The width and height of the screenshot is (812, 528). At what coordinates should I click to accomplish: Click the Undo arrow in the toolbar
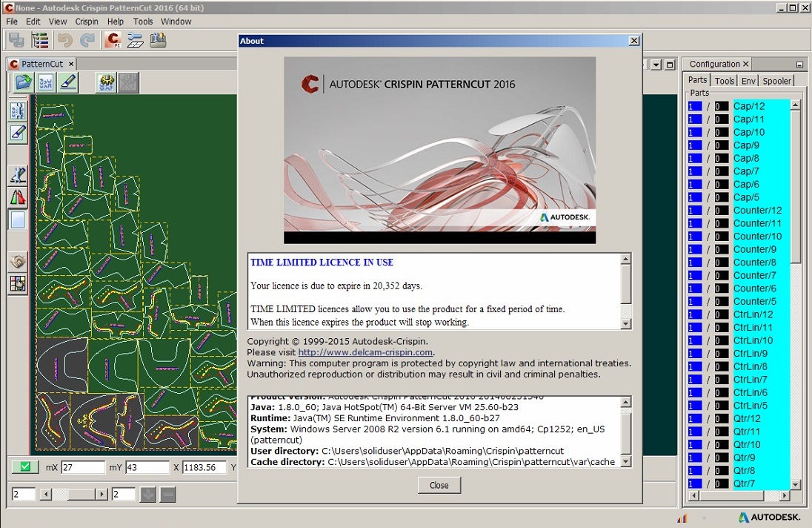pos(64,40)
